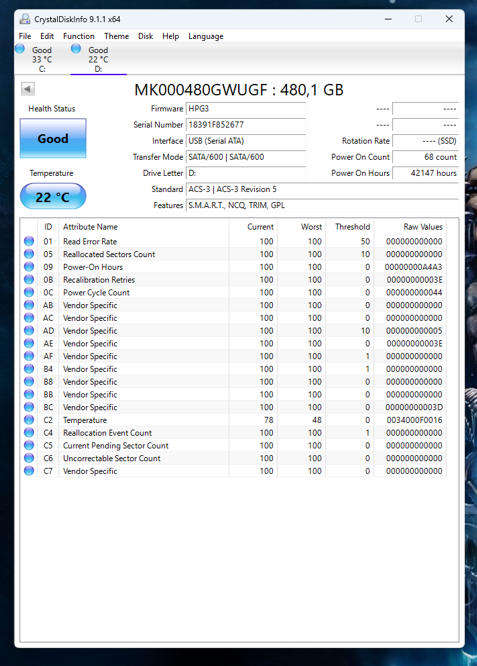
Task: Select the Read Error Rate attribute name
Action: (90, 241)
